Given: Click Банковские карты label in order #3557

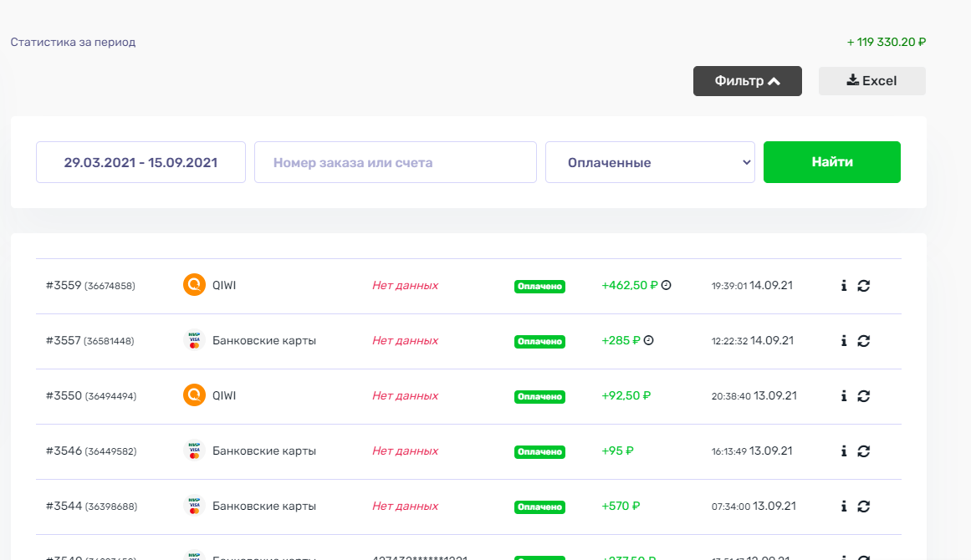Looking at the screenshot, I should point(263,340).
